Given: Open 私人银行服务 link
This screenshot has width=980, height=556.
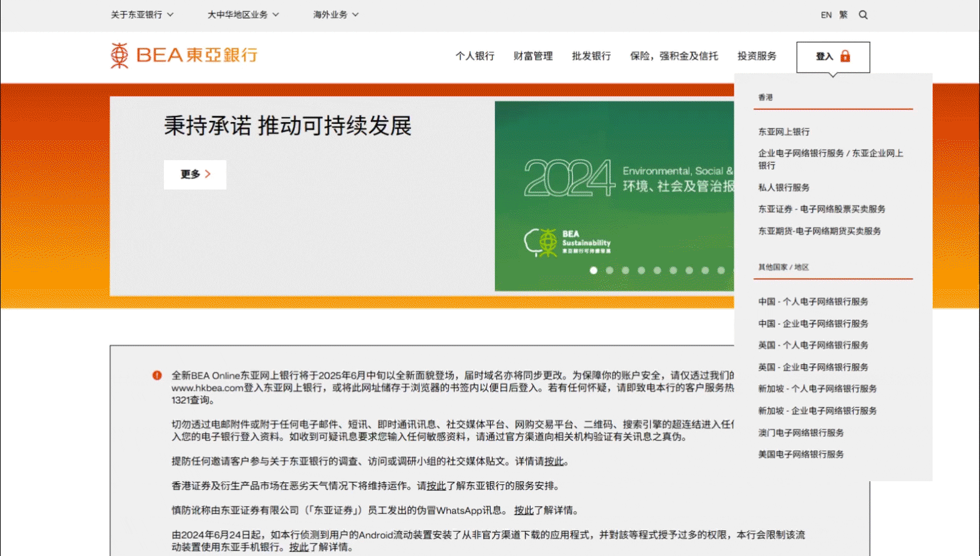Looking at the screenshot, I should tap(784, 187).
